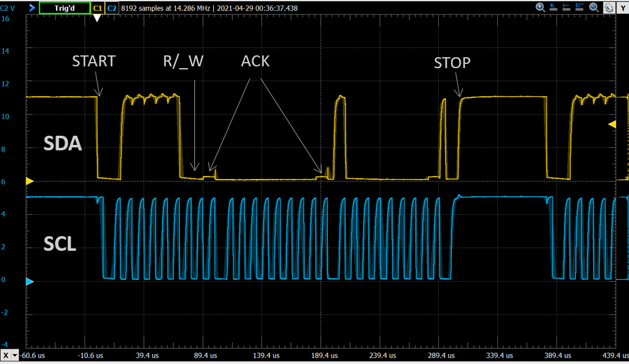Image resolution: width=629 pixels, height=364 pixels.
Task: Open the X axis dropdown
Action: [x=9, y=356]
